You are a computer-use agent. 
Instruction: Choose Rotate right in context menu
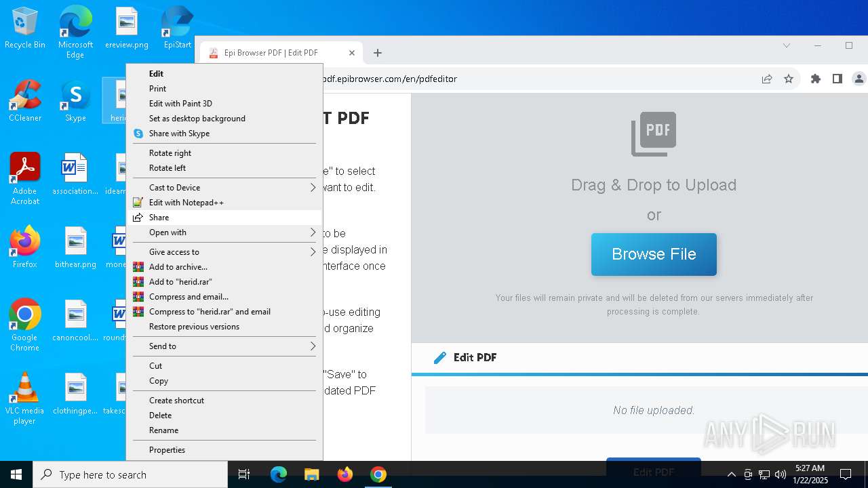(x=224, y=153)
